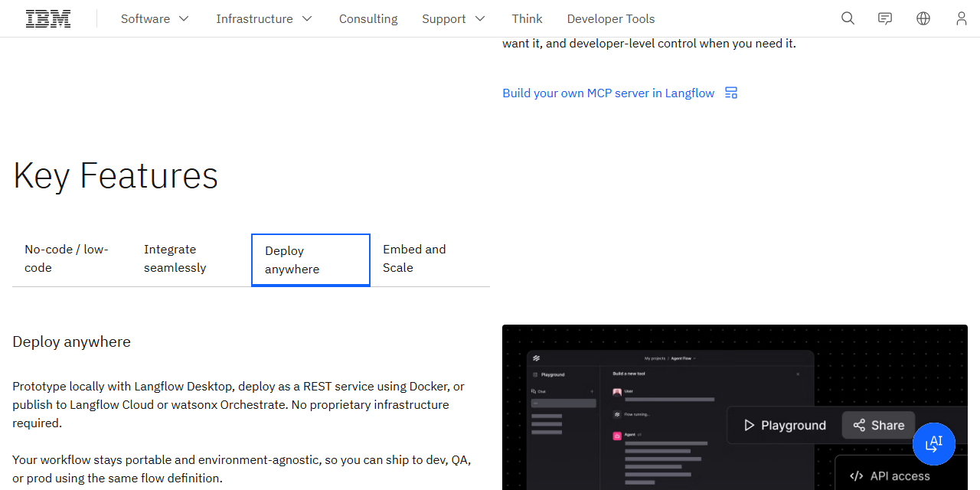Open the search icon in header
980x490 pixels.
848,18
